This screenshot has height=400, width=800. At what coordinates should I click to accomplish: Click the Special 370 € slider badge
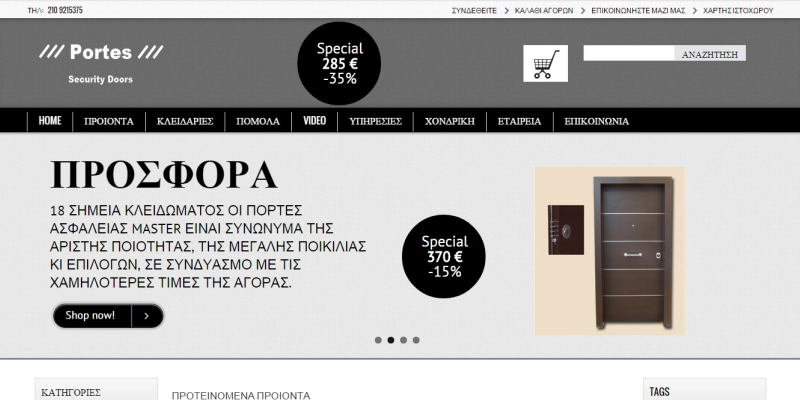[x=444, y=256]
